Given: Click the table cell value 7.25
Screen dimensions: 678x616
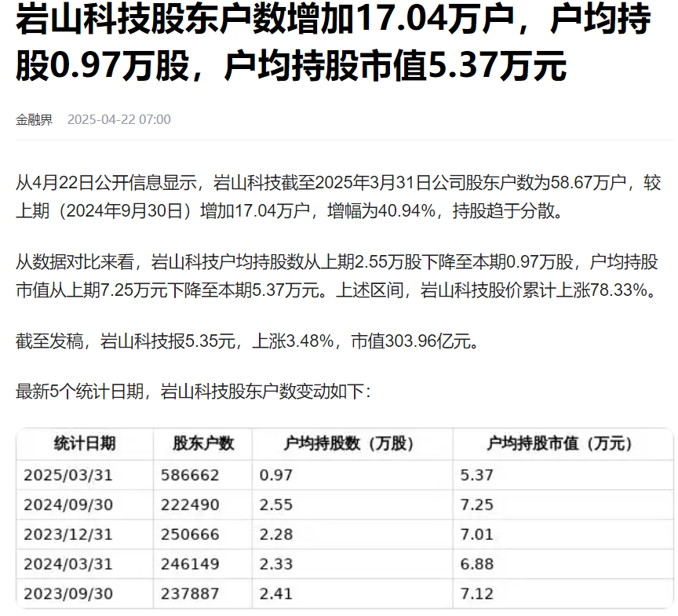Looking at the screenshot, I should pos(477,505).
